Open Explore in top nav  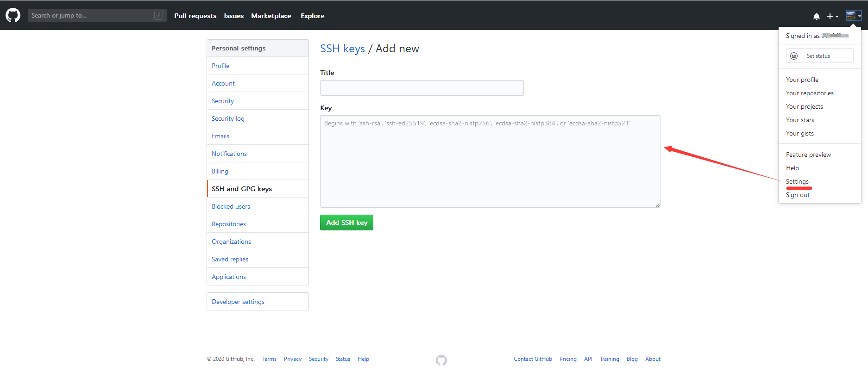pos(313,16)
